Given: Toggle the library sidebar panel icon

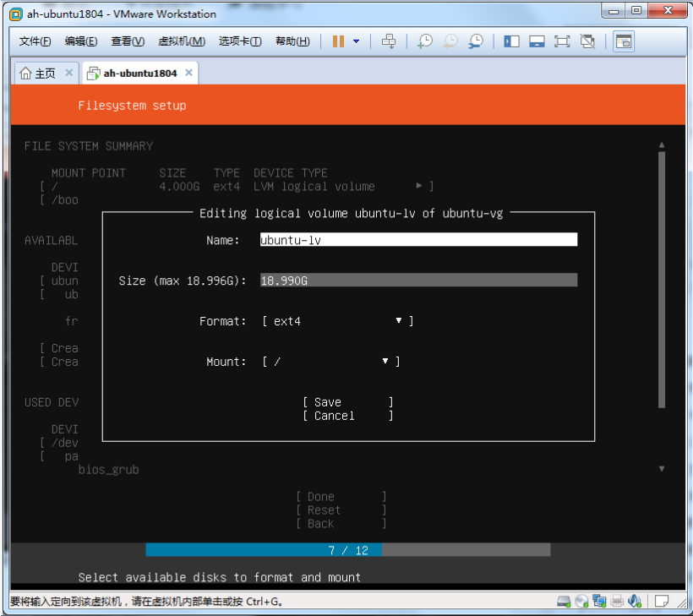Looking at the screenshot, I should tap(511, 41).
